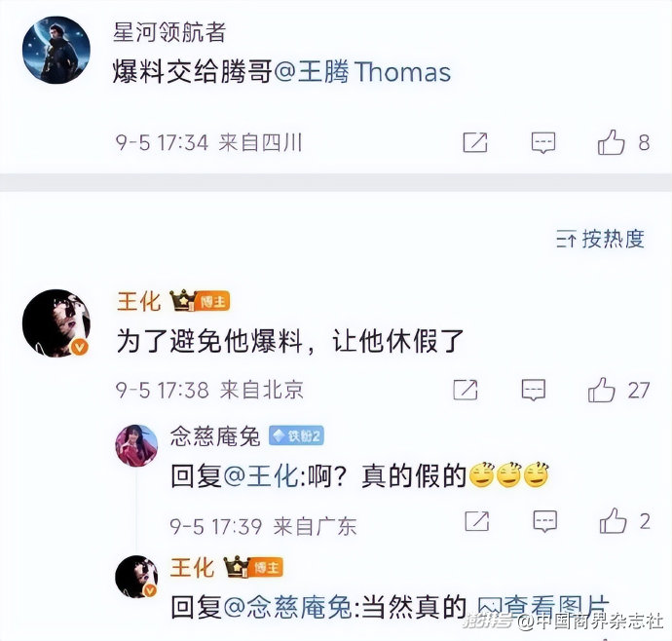
Task: Open comment icon on 念慈庵兔's reply
Action: (545, 521)
